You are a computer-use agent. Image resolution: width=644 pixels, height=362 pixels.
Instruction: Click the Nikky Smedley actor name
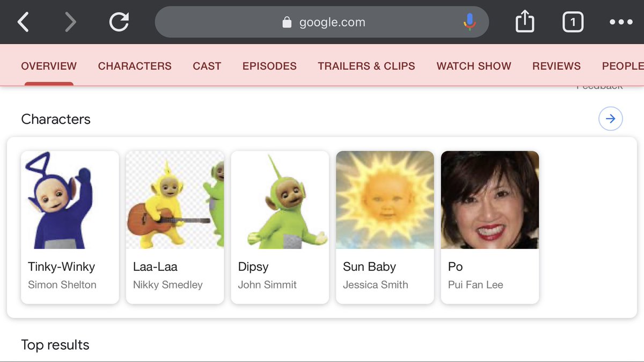tap(168, 285)
